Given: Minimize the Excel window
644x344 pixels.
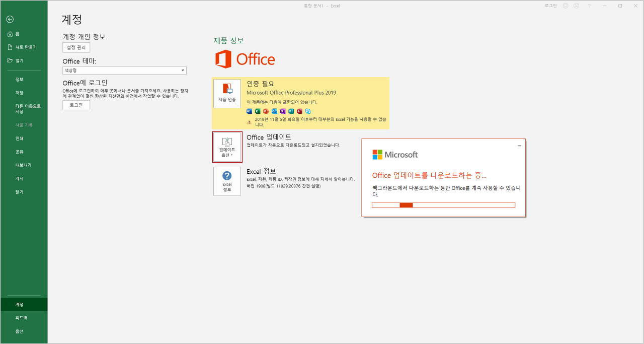Looking at the screenshot, I should [x=605, y=6].
